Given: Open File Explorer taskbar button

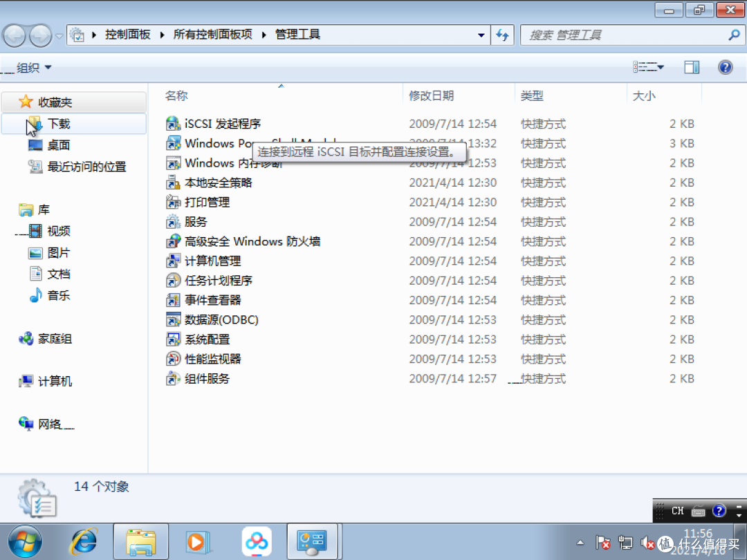Looking at the screenshot, I should (x=140, y=542).
